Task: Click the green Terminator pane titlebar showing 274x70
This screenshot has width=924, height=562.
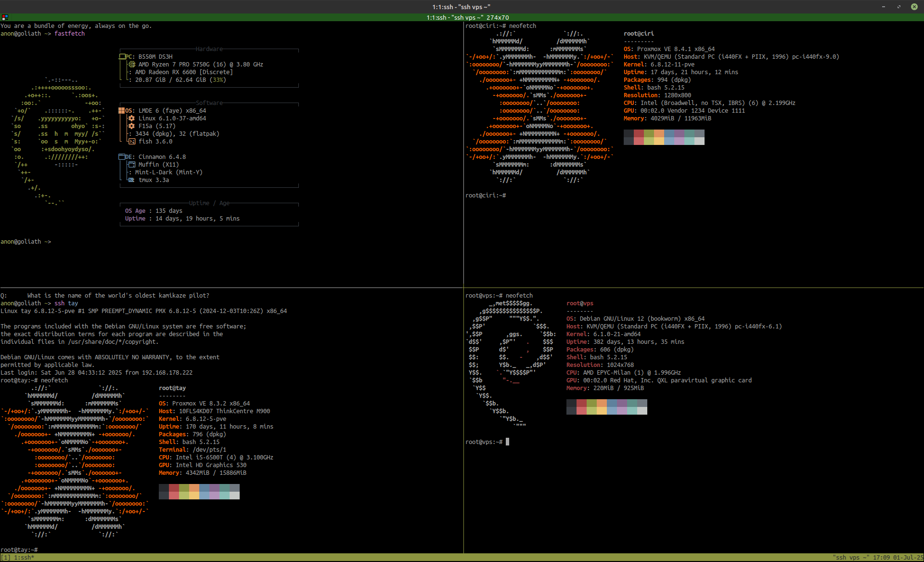Action: 462,17
